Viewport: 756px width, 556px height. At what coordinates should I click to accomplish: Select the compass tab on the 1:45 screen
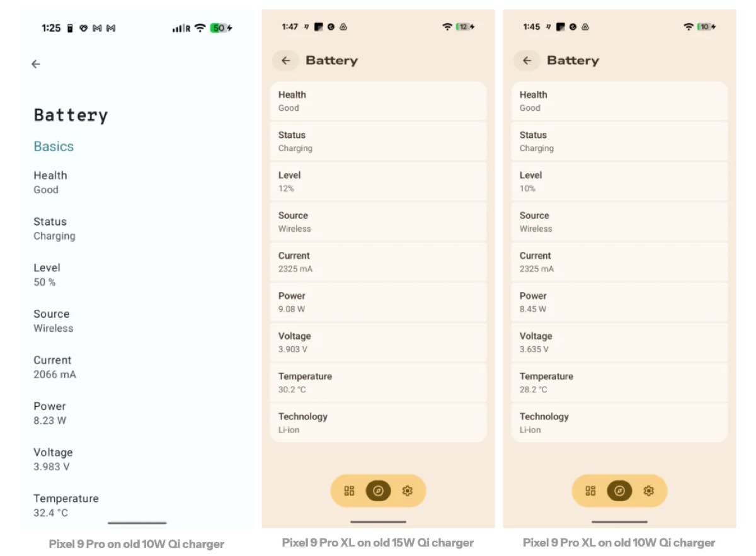click(619, 491)
